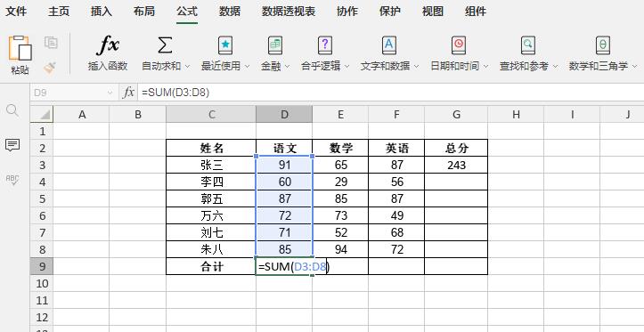Click the 插入函数 label
Viewport: 644px width, 332px height.
(x=108, y=66)
